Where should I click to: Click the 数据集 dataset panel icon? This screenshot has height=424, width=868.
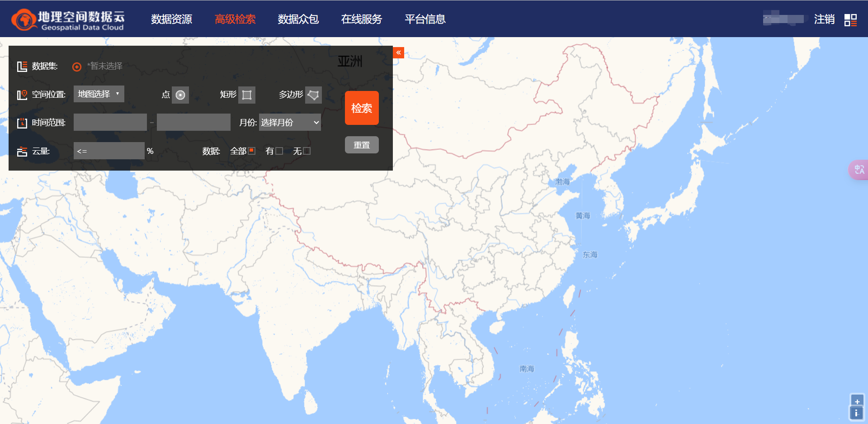tap(22, 66)
